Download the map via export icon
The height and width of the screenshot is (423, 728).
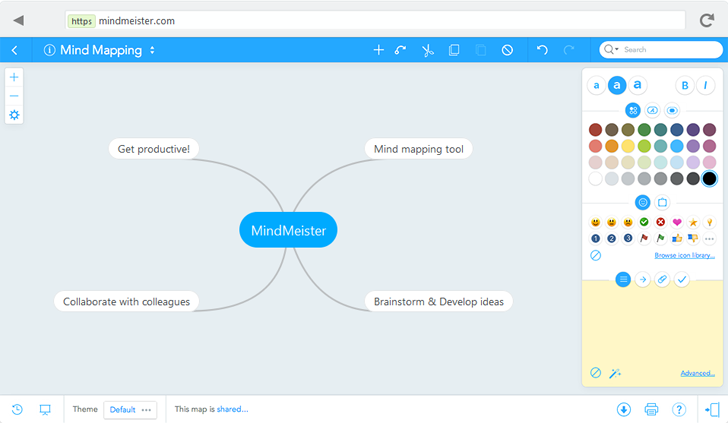pos(624,409)
